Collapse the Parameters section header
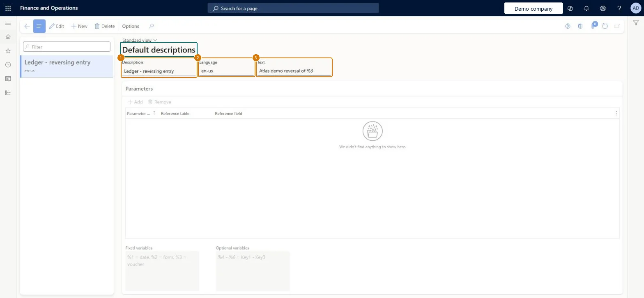This screenshot has height=298, width=644. click(x=372, y=89)
